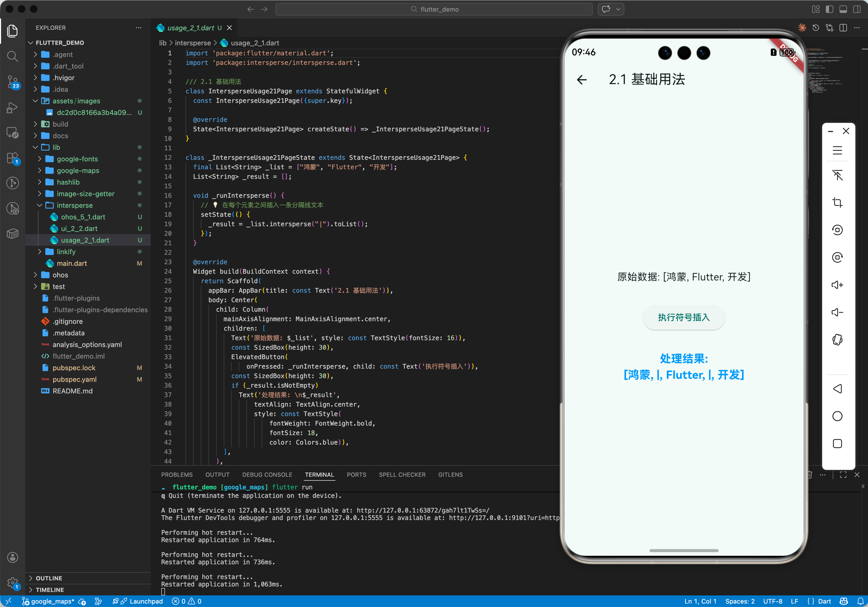The image size is (868, 607).
Task: Toggle the secondary side bar layout button
Action: 857,9
